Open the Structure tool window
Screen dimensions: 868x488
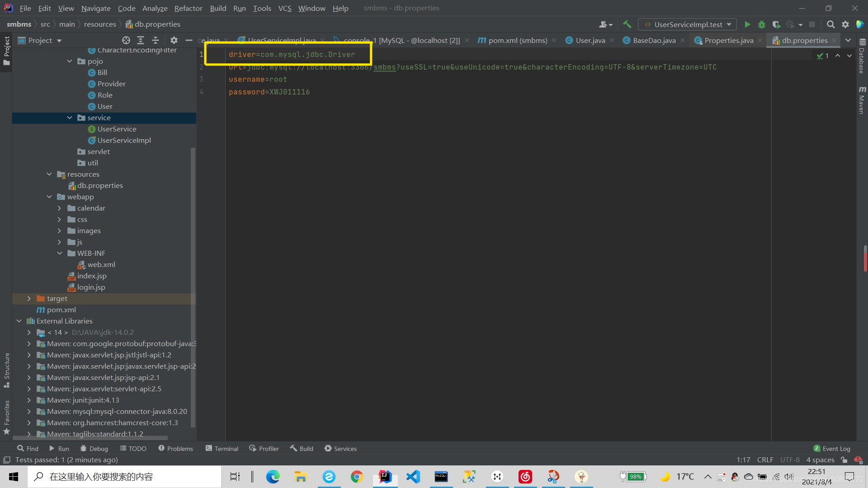tap(6, 370)
